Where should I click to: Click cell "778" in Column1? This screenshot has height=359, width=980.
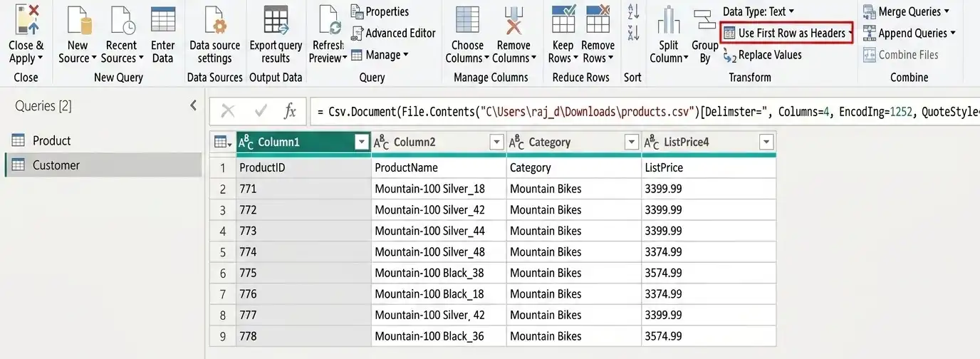303,335
